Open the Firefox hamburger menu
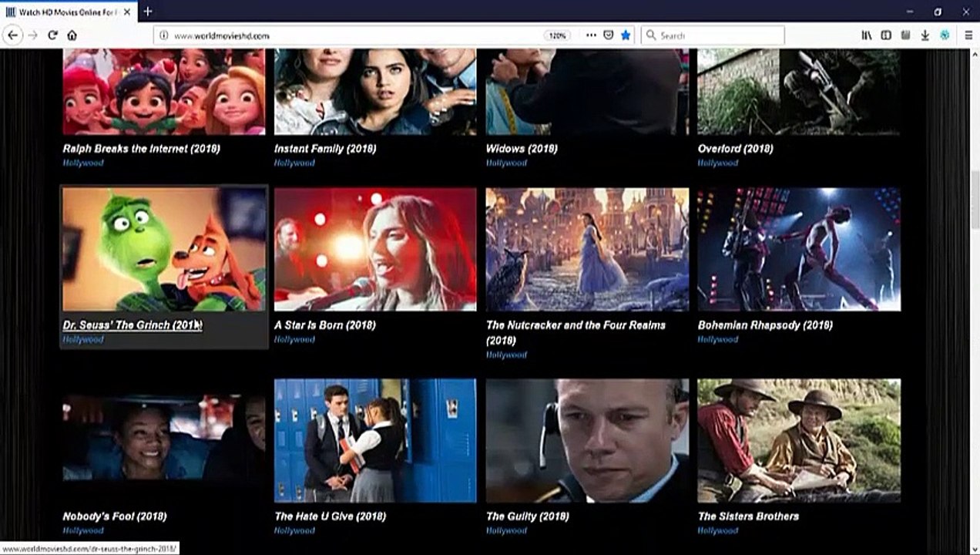The height and width of the screenshot is (555, 980). [x=968, y=35]
